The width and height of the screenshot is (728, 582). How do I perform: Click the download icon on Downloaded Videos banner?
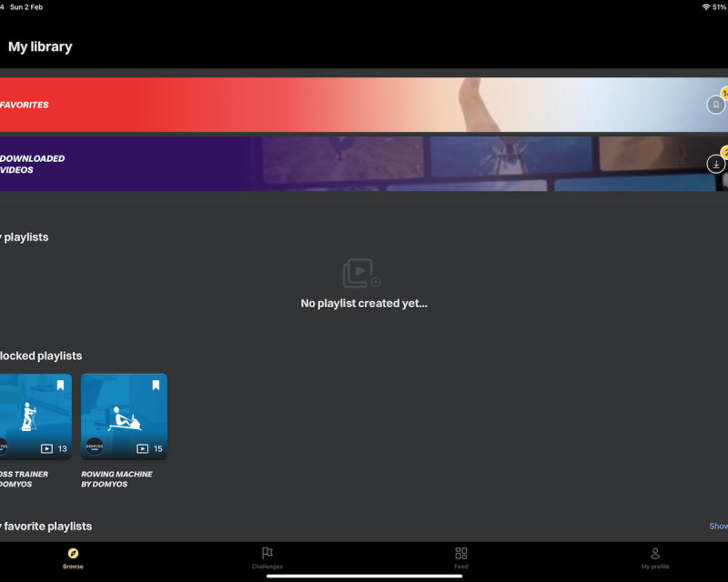(716, 165)
